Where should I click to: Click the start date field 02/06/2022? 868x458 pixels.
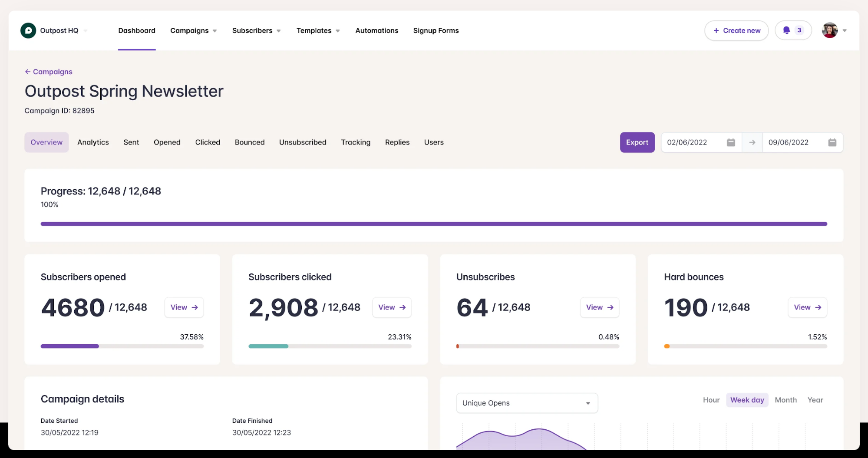(701, 142)
